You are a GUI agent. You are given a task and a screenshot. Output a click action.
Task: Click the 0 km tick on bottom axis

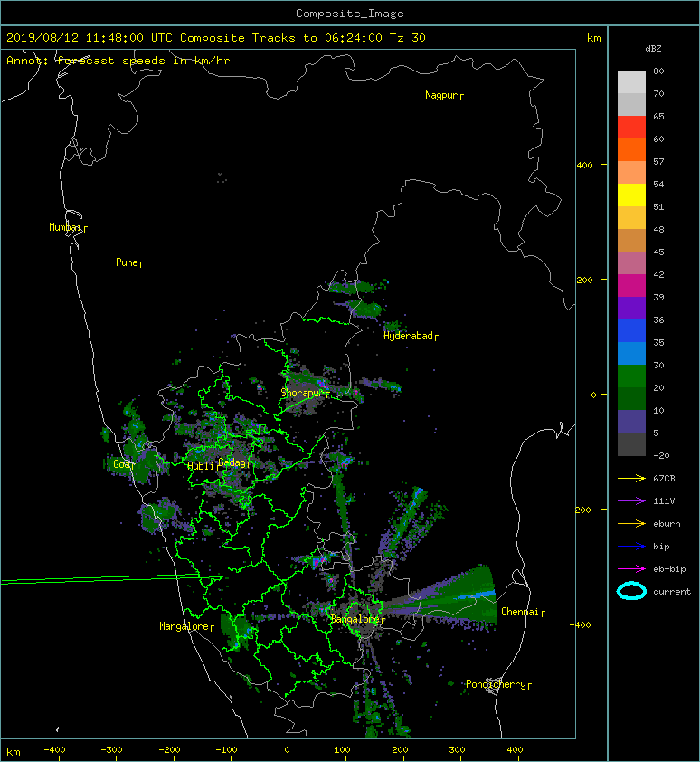[x=289, y=758]
